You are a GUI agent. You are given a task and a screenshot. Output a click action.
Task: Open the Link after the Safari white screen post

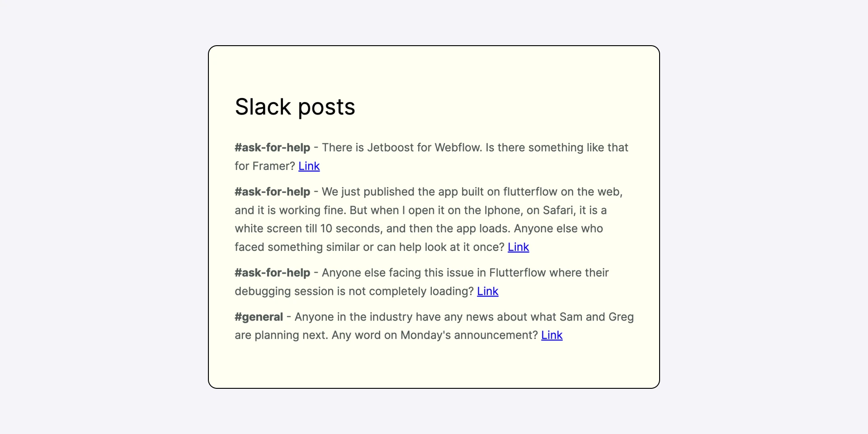tap(518, 247)
